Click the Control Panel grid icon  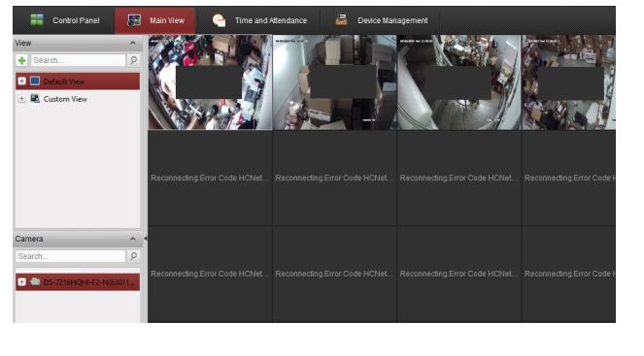point(37,19)
